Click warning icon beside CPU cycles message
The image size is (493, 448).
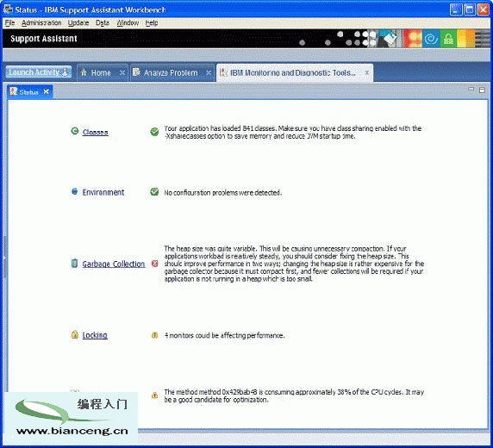(154, 395)
